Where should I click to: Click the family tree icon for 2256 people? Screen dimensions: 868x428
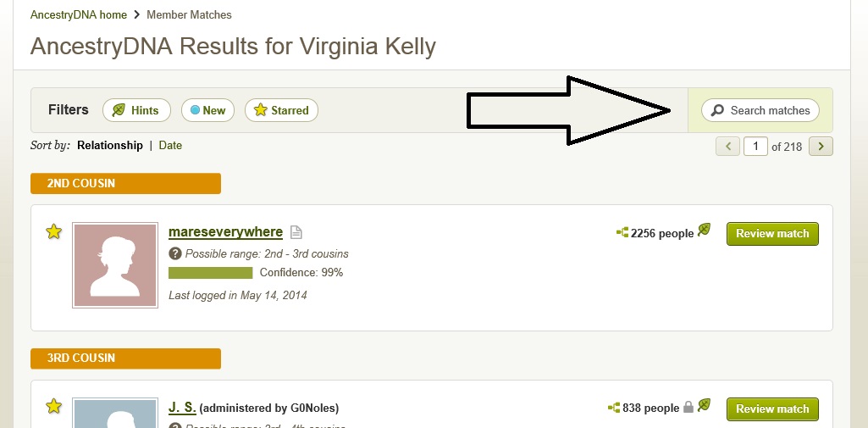pyautogui.click(x=622, y=232)
